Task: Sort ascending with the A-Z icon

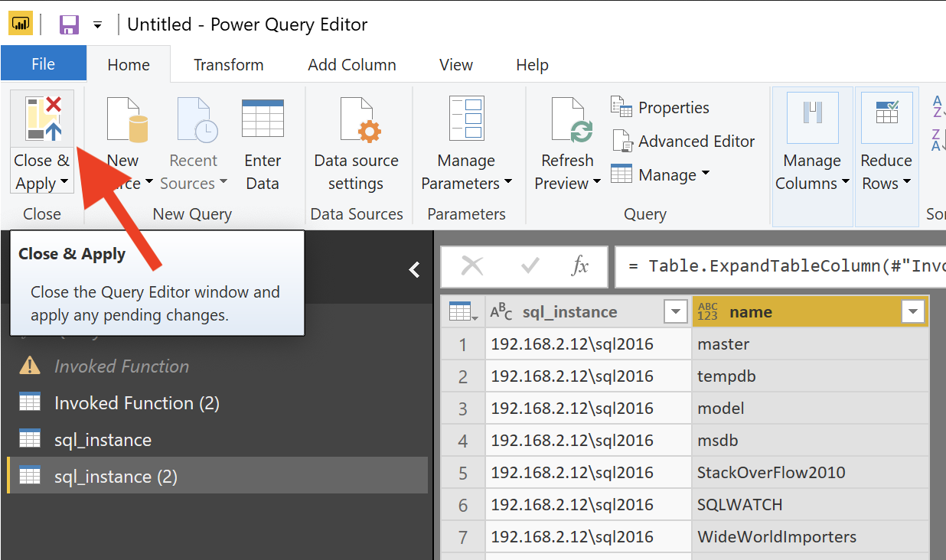Action: (x=938, y=106)
